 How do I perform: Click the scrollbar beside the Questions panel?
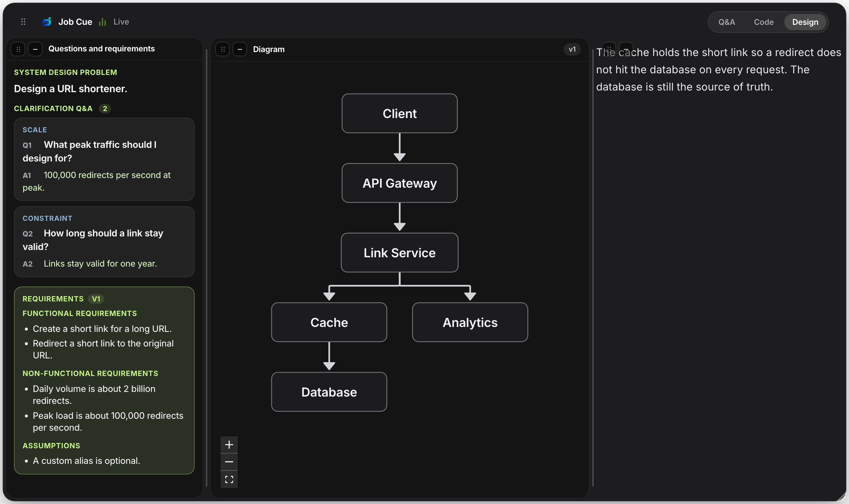(207, 268)
